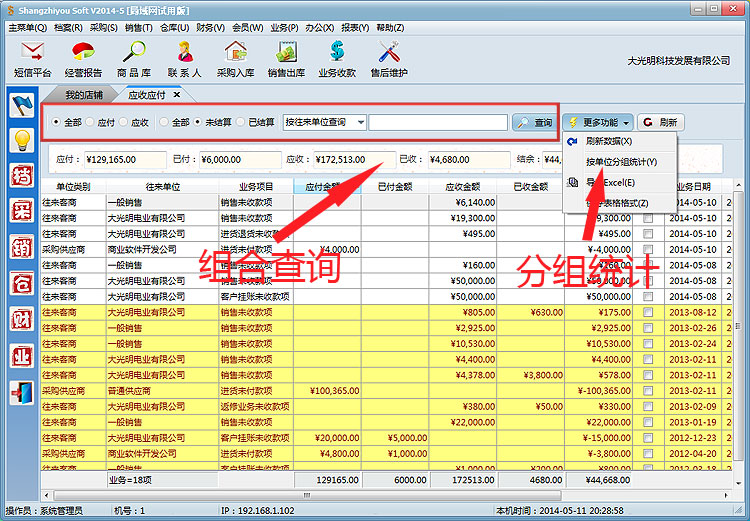Open the 短信平台 SMS platform icon
750x521 pixels.
(x=32, y=58)
